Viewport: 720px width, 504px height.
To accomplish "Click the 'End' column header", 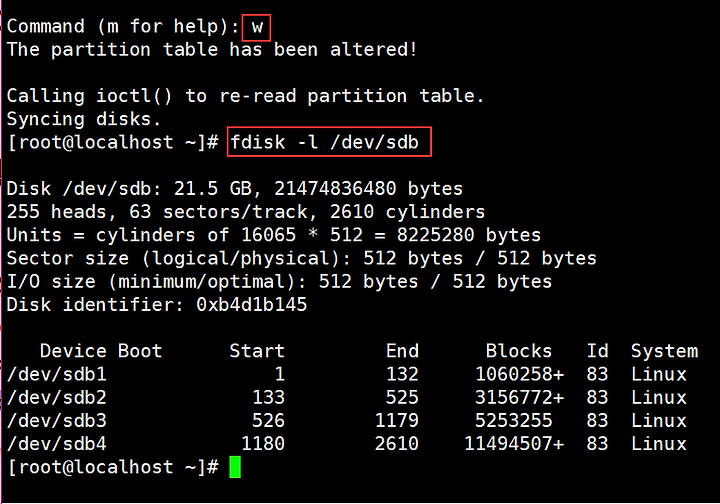I will tap(402, 351).
